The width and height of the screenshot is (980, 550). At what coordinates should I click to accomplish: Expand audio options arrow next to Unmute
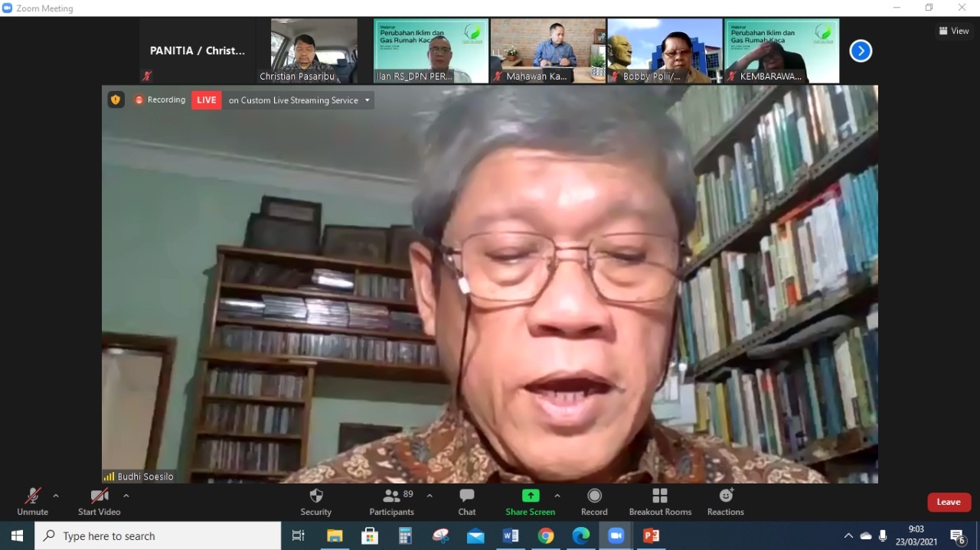point(56,496)
